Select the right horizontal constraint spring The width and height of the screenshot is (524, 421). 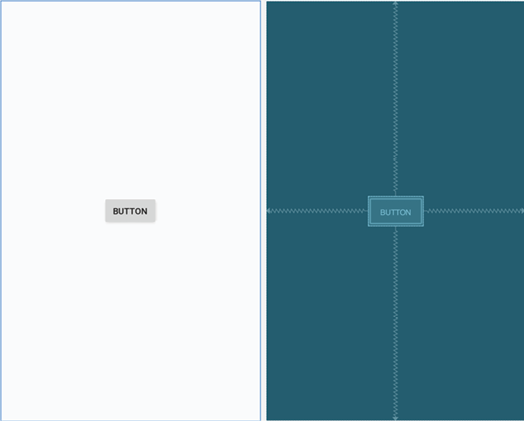click(474, 211)
